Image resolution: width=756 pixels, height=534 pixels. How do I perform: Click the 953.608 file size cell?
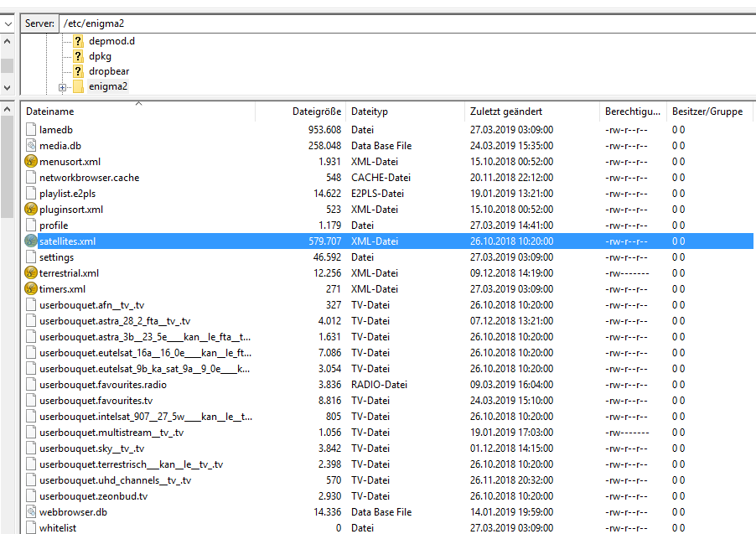324,130
